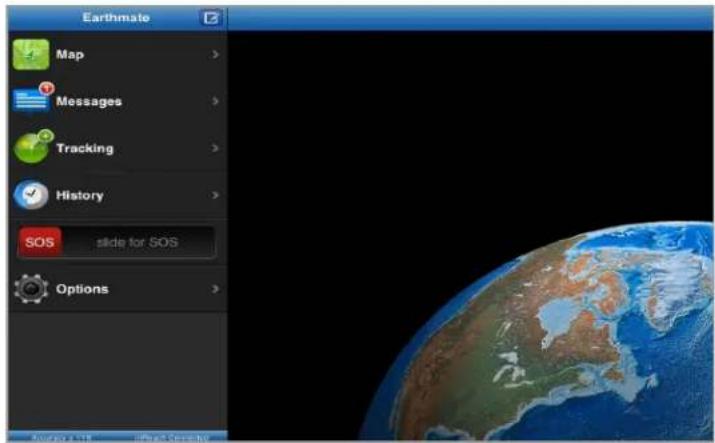
Task: Click the Earth globe image
Action: pyautogui.click(x=538, y=331)
